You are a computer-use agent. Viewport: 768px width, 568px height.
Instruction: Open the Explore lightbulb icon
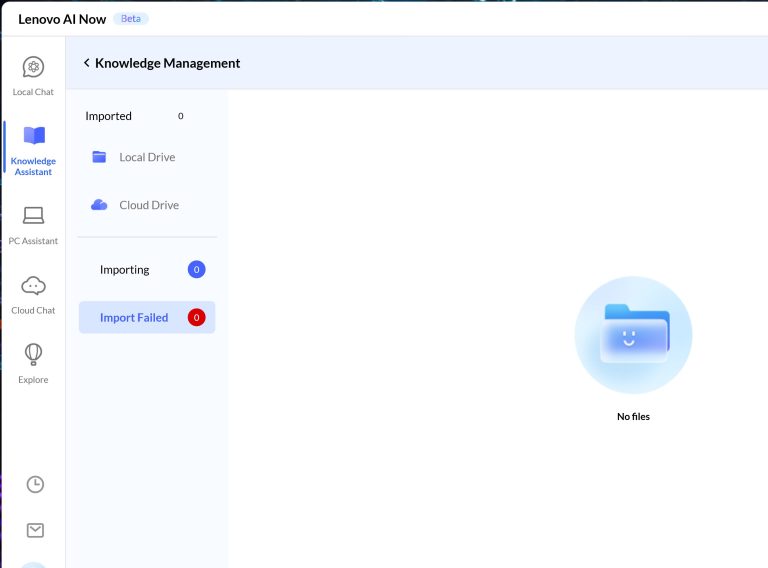pyautogui.click(x=33, y=355)
